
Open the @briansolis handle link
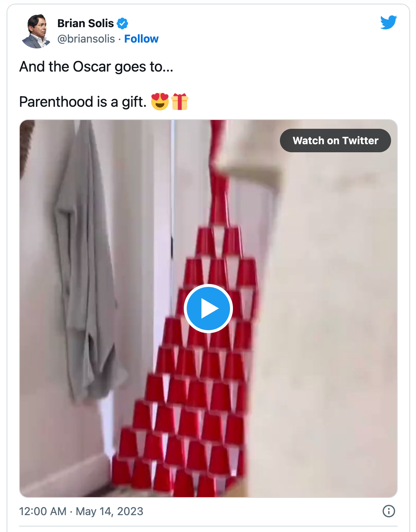[86, 39]
